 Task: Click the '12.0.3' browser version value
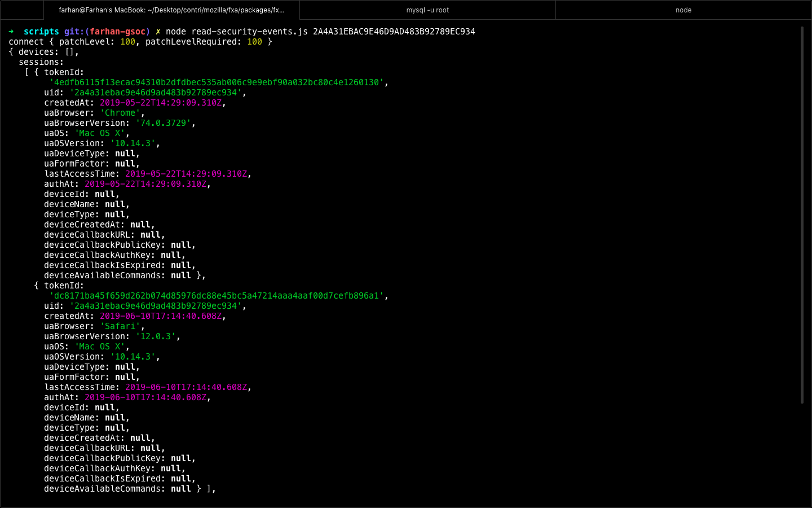point(156,336)
